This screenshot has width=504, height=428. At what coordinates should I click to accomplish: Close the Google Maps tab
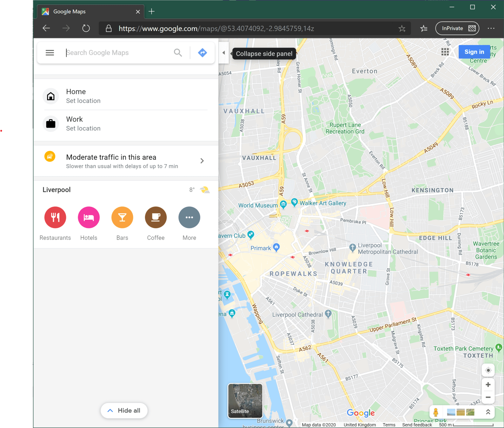tap(138, 12)
